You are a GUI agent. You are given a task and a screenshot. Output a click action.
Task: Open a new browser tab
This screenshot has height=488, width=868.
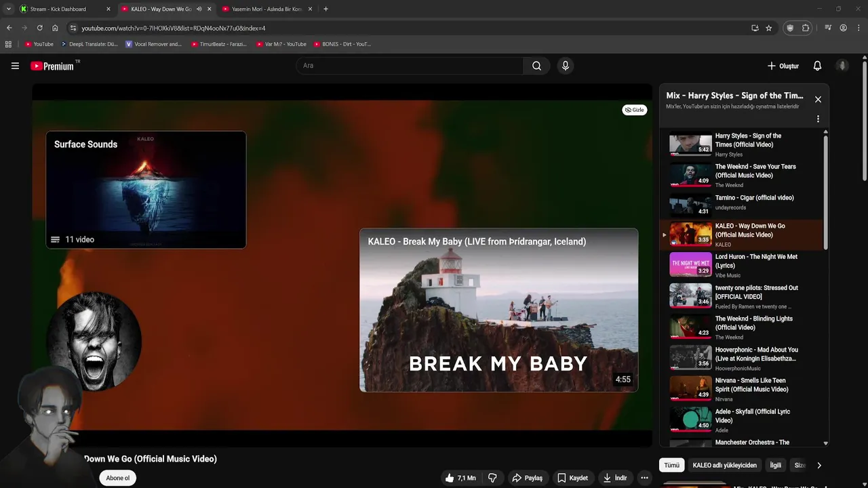[x=325, y=9]
